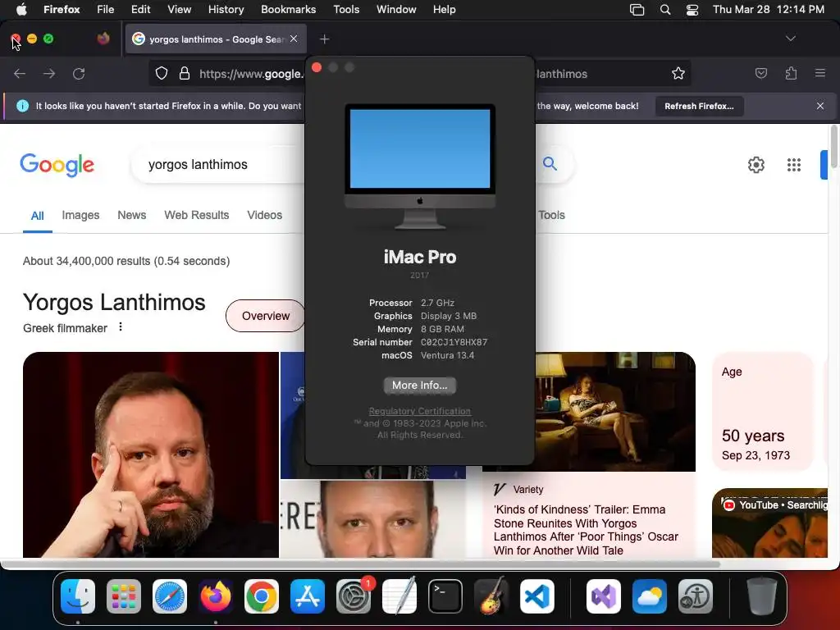Viewport: 840px width, 630px height.
Task: Open the App Store from the Dock
Action: point(308,596)
